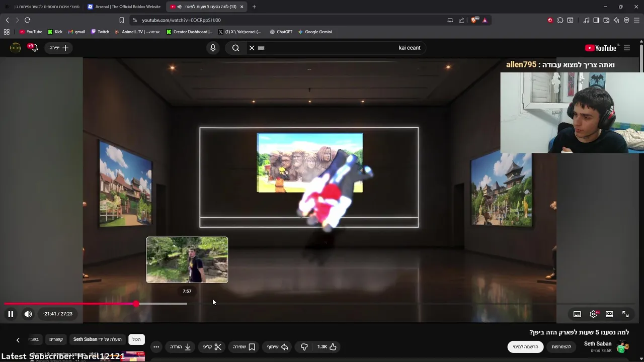Start voice search with microphone
This screenshot has height=362, width=644.
213,48
